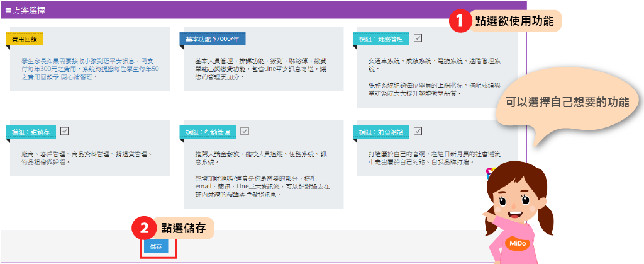The image size is (644, 264).
Task: Toggle the 模組：班務管理 checkbox
Action: (x=418, y=38)
